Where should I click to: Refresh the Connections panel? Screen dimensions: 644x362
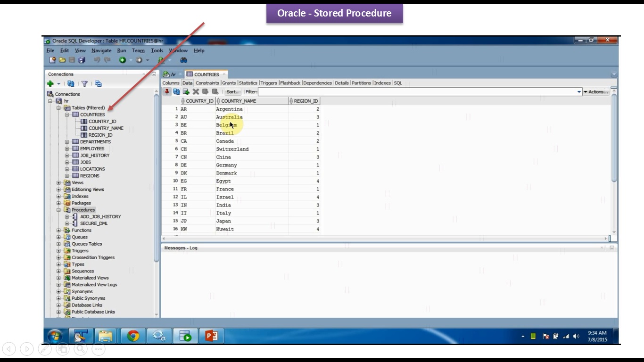(71, 83)
